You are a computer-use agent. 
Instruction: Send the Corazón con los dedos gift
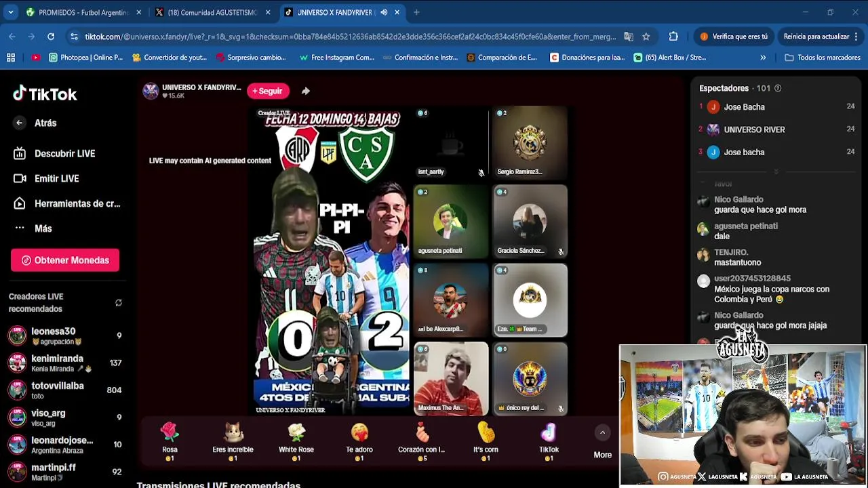pos(422,442)
